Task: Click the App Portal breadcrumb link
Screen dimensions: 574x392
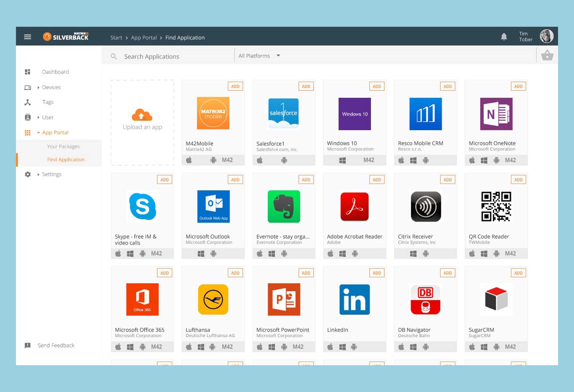Action: coord(144,38)
